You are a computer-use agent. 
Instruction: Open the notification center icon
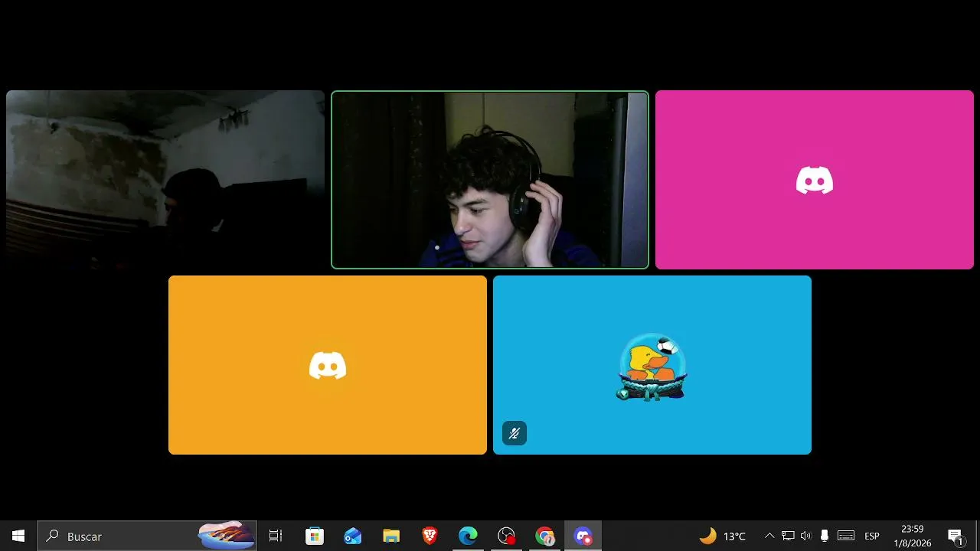(x=955, y=536)
